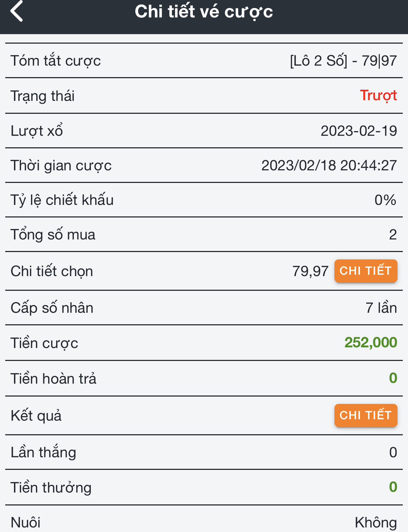Click the Tổng số mua label
Image resolution: width=408 pixels, height=532 pixels.
(x=53, y=235)
